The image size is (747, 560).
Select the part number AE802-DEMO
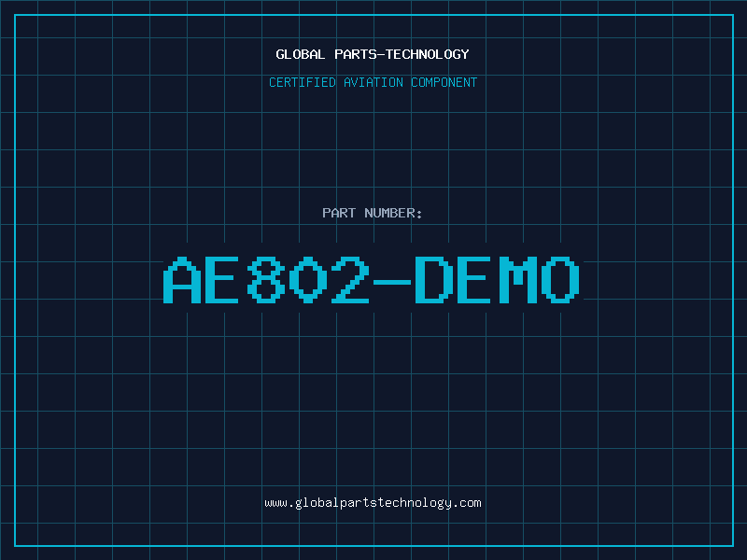372,280
